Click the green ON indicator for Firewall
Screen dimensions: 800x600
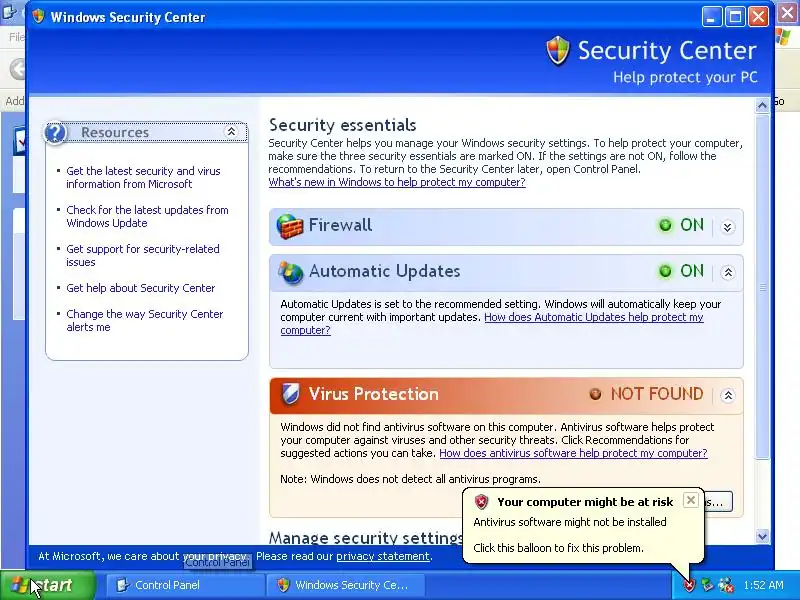coord(665,225)
